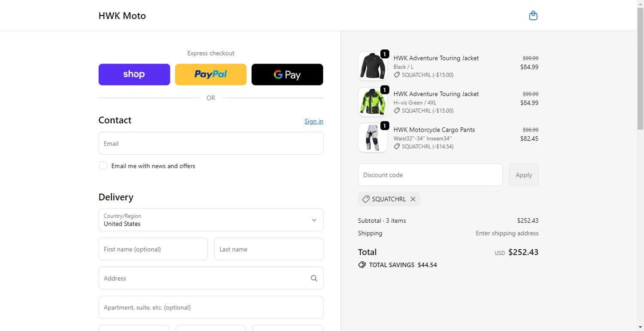Open the shopping bag cart icon
The height and width of the screenshot is (331, 644).
pyautogui.click(x=533, y=15)
